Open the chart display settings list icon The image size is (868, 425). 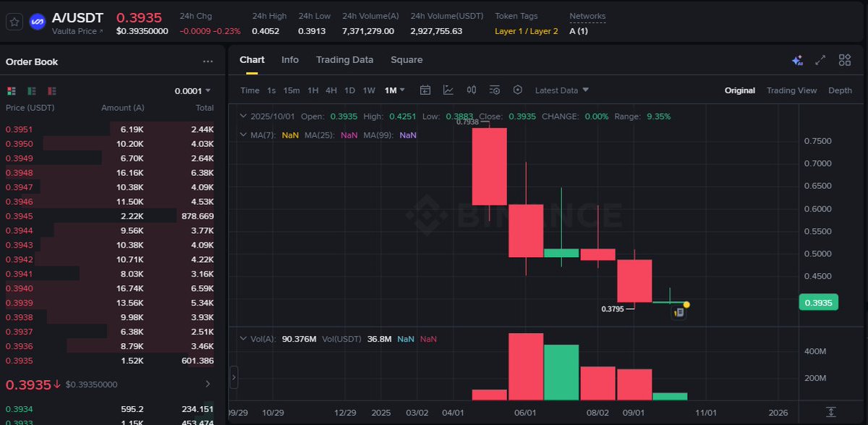pyautogui.click(x=495, y=91)
